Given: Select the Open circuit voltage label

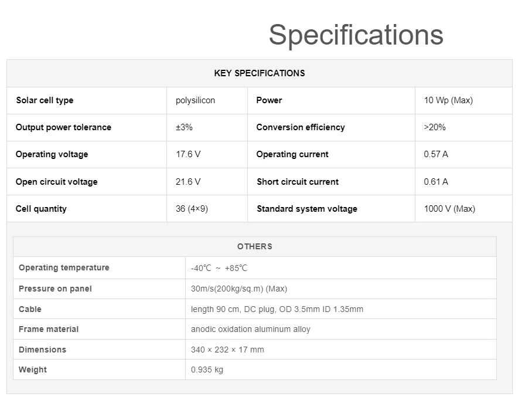Looking at the screenshot, I should point(56,182).
